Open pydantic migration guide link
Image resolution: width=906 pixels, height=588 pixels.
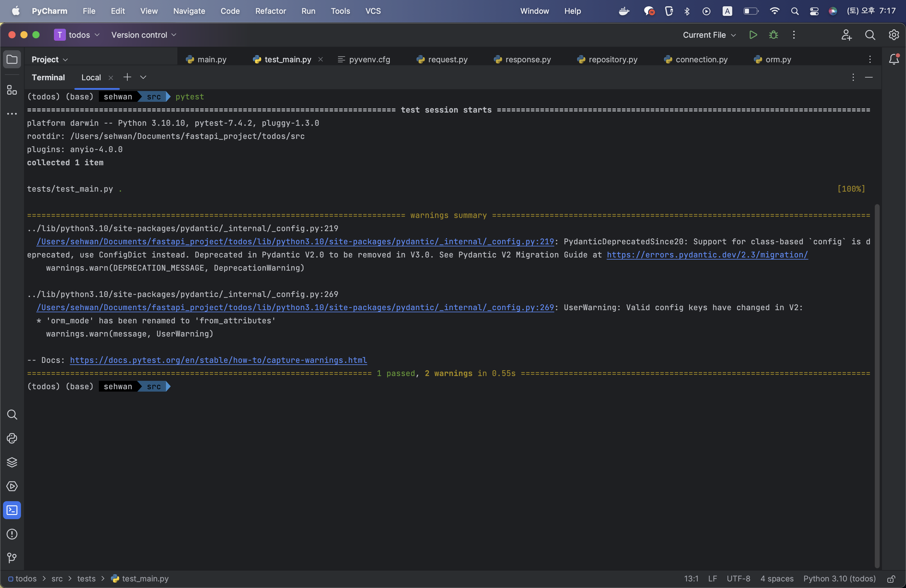point(707,255)
